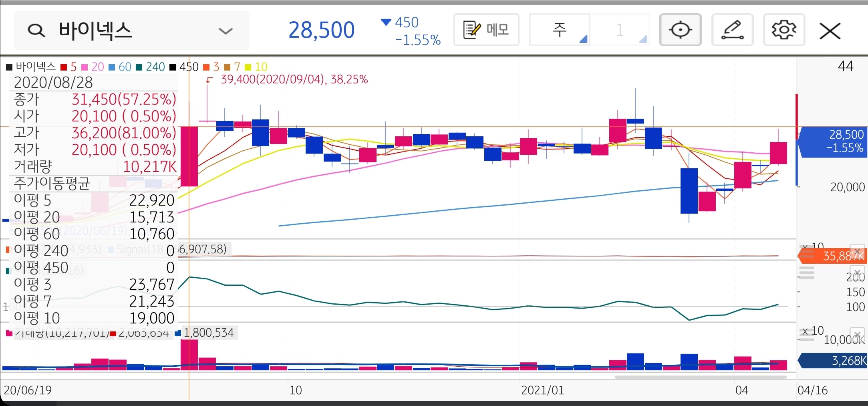Tap the tall pink candle under the crosshair line
868x406 pixels.
(189, 156)
